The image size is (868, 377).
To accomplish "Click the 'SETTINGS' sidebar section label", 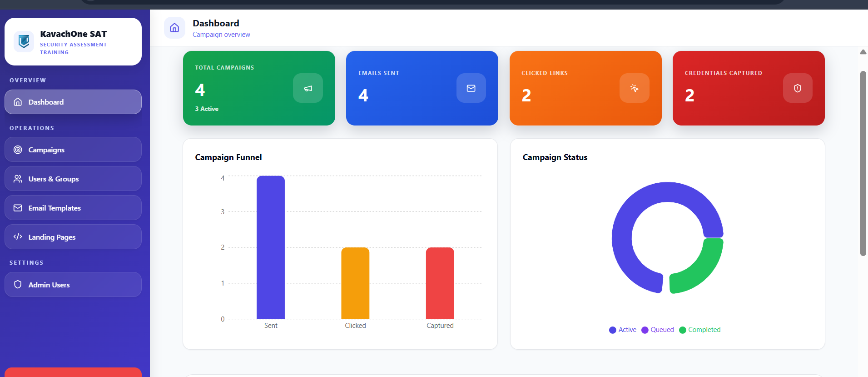I will 26,263.
